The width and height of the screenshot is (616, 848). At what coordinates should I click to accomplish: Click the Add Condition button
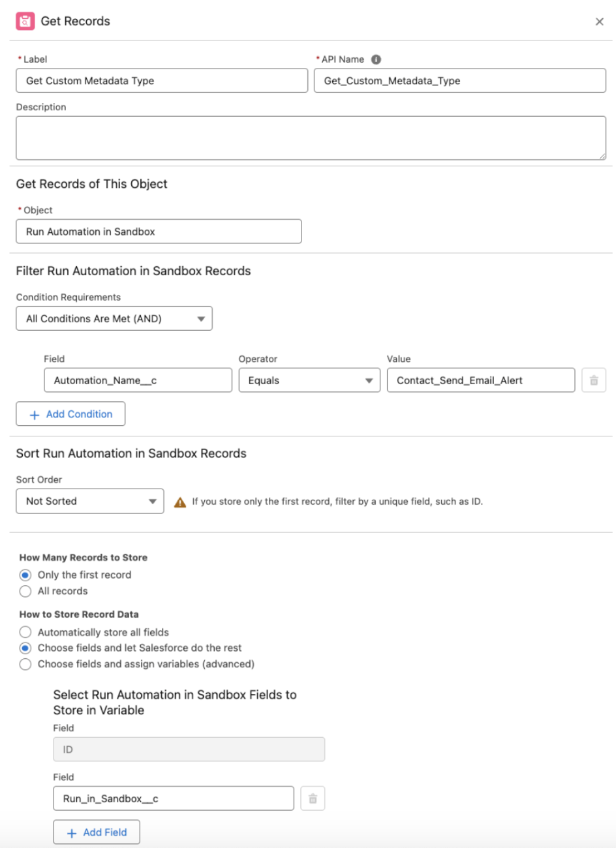[70, 414]
